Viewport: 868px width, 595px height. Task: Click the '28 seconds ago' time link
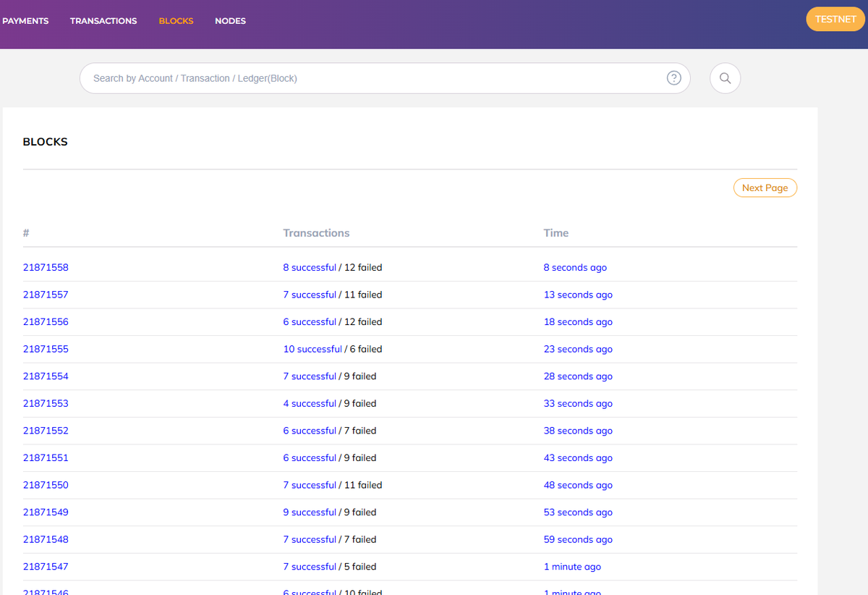[578, 376]
